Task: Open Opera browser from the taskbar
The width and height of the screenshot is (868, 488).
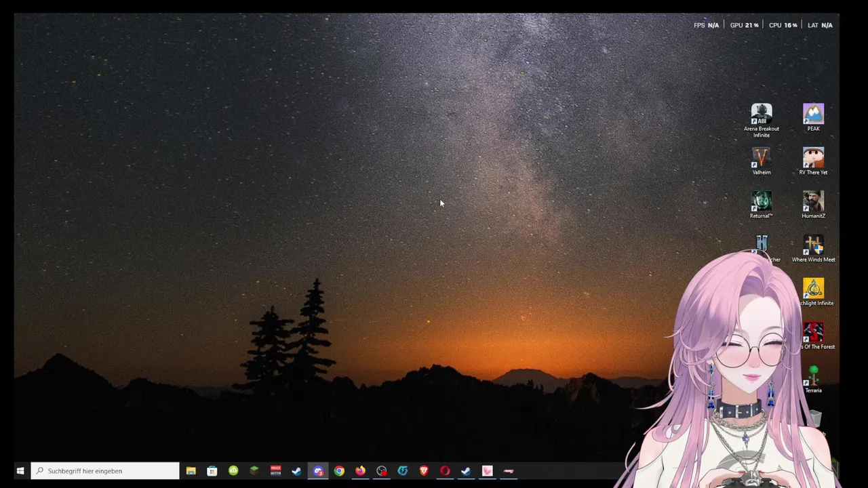Action: [x=445, y=470]
